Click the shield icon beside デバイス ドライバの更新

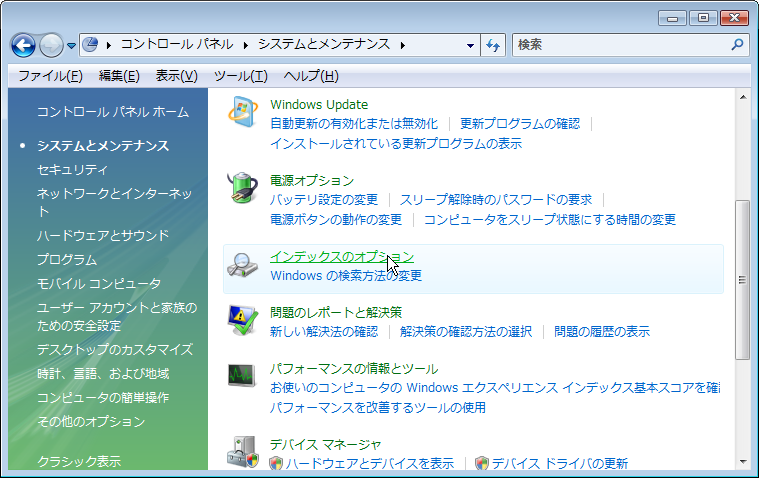pyautogui.click(x=482, y=463)
